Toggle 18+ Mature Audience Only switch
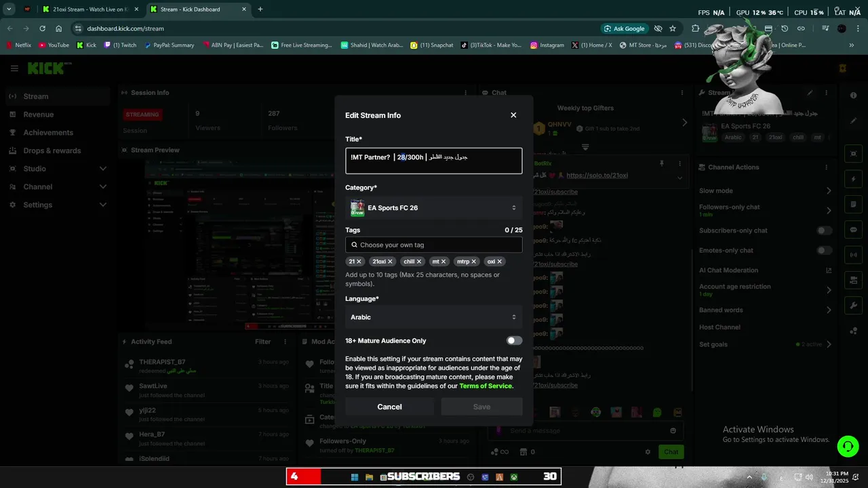 click(514, 341)
